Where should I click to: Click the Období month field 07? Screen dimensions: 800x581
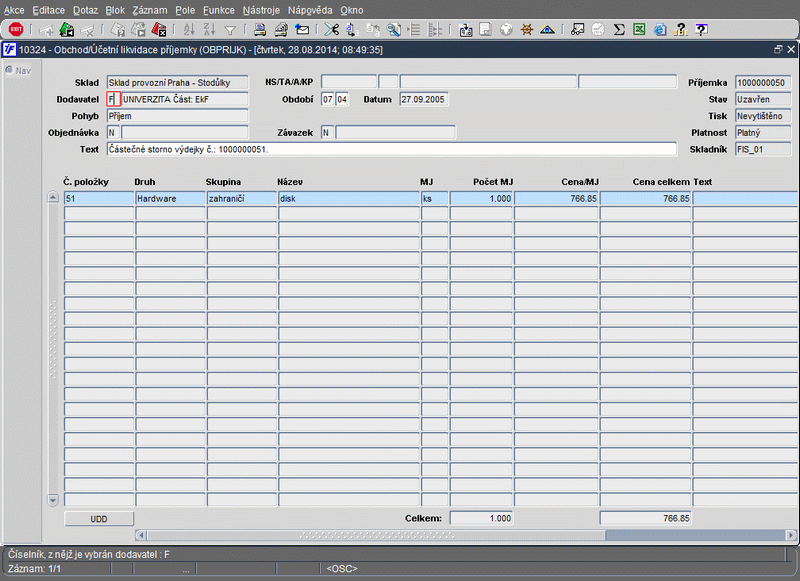click(x=328, y=99)
